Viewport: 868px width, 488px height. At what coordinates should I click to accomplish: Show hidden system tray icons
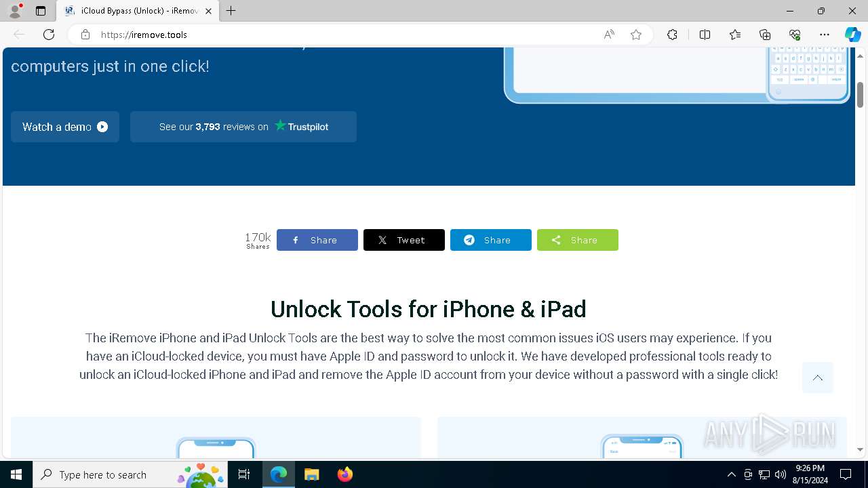point(731,474)
